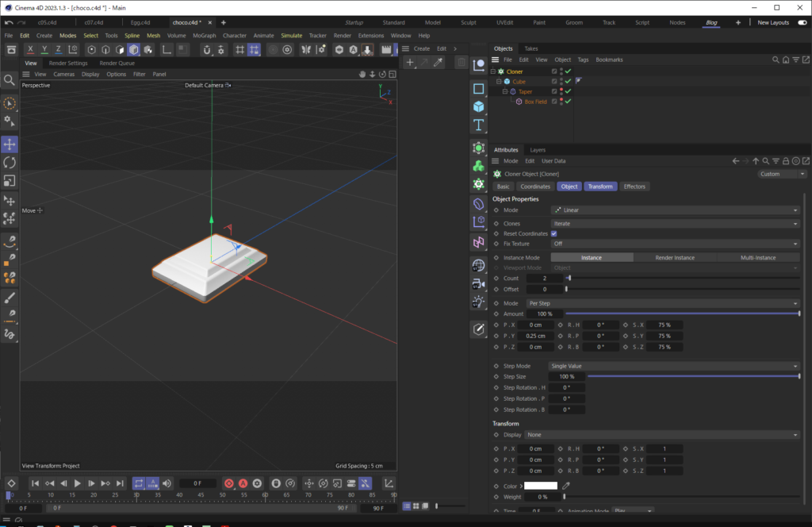
Task: Toggle the green enable checkmark on Cube
Action: [568, 81]
